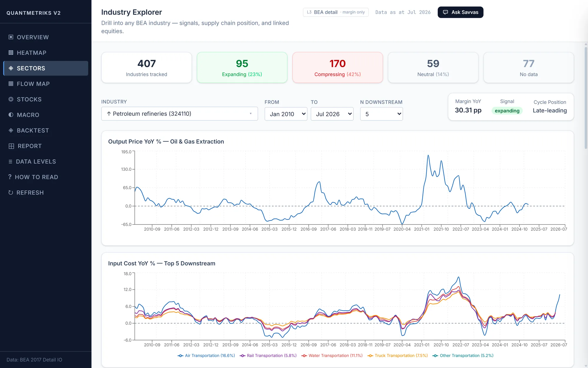Open the To date dropdown
This screenshot has height=368, width=588.
332,114
